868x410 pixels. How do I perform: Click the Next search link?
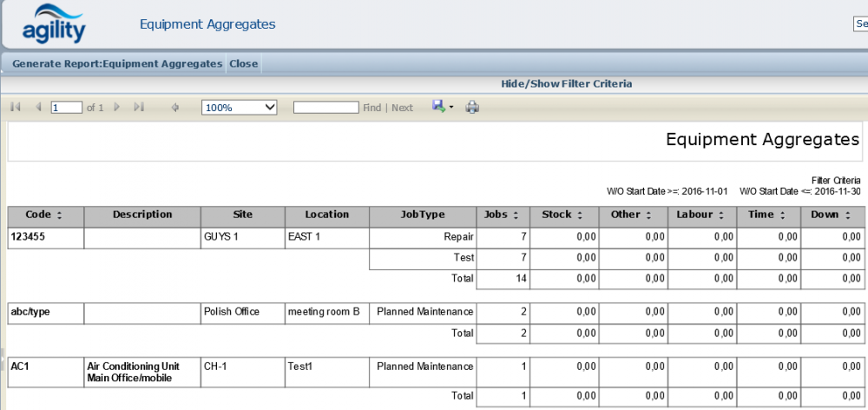pos(402,108)
